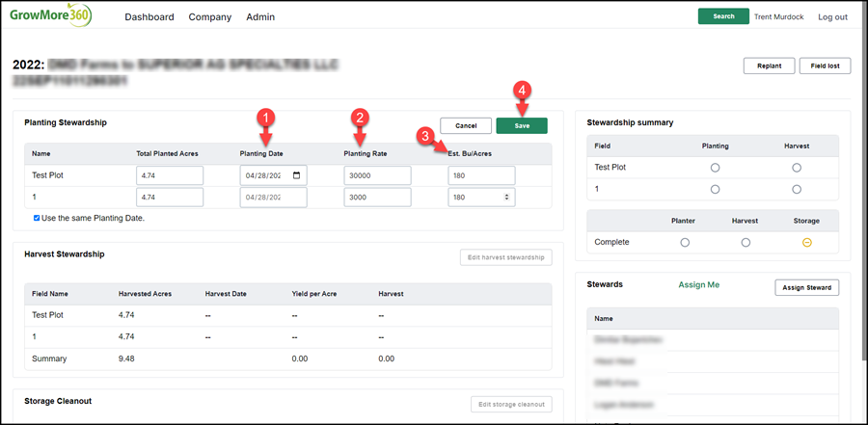Select field 1 Harvest status radio
This screenshot has width=868, height=425.
tap(797, 189)
